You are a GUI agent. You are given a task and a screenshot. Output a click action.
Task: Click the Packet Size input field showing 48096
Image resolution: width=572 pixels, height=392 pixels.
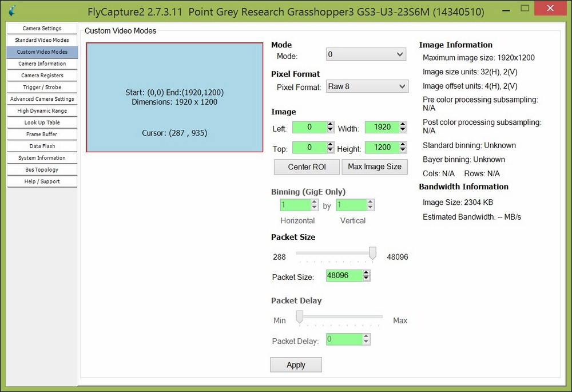(344, 276)
